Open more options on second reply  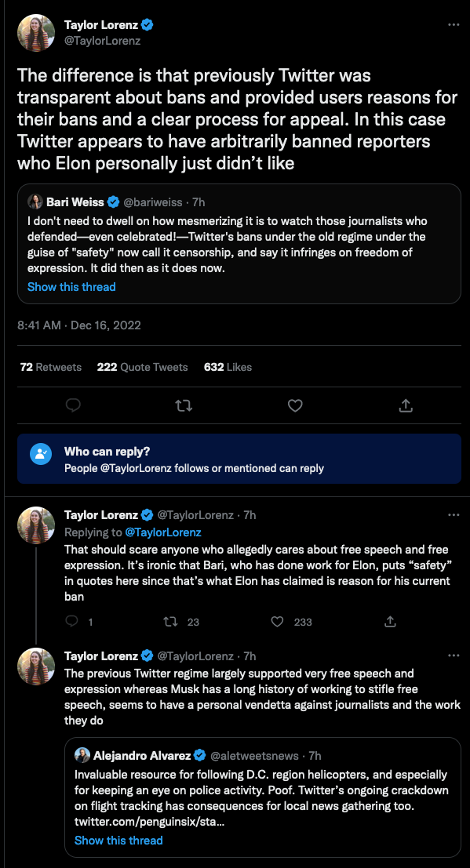454,656
